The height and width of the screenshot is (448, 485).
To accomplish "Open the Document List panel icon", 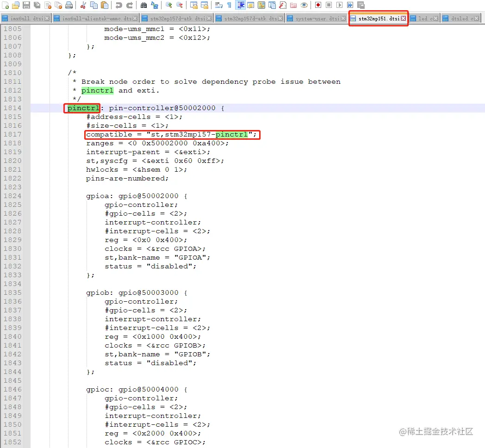I will click(272, 5).
